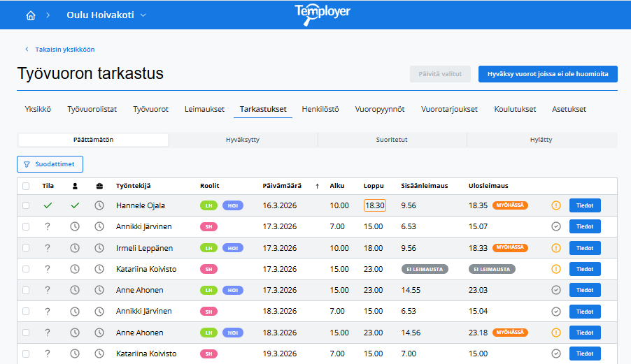Click the Tila question mark for Irmeli Leppänen
Screen dimensions: 631x364
[x=48, y=248]
